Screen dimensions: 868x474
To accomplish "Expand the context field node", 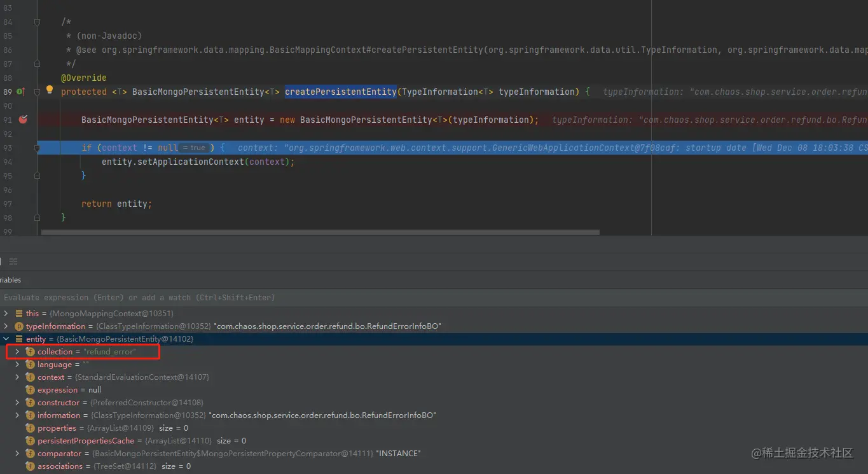I will coord(17,377).
